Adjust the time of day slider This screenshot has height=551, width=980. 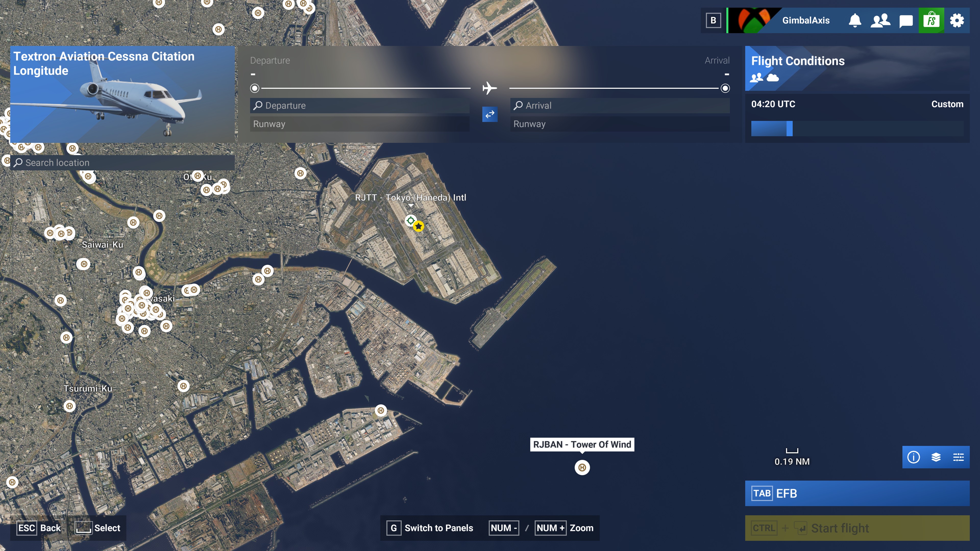pyautogui.click(x=789, y=129)
